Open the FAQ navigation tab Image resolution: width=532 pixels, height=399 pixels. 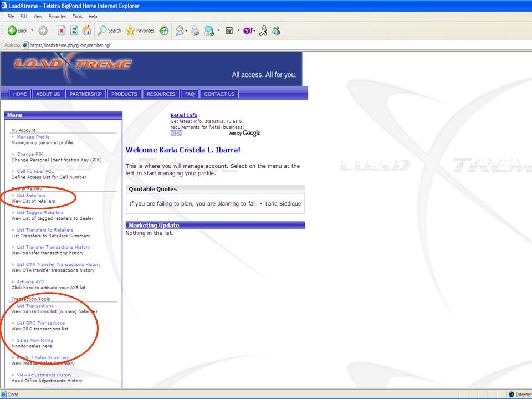coord(190,94)
